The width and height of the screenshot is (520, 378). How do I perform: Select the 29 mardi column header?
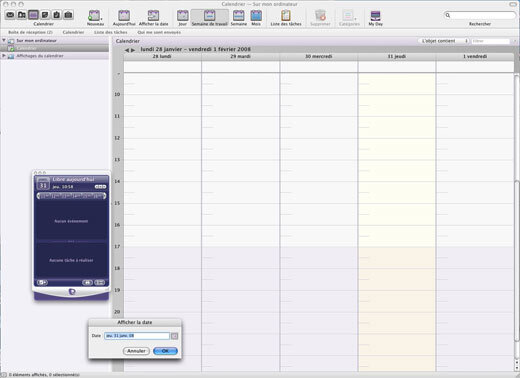coord(240,56)
